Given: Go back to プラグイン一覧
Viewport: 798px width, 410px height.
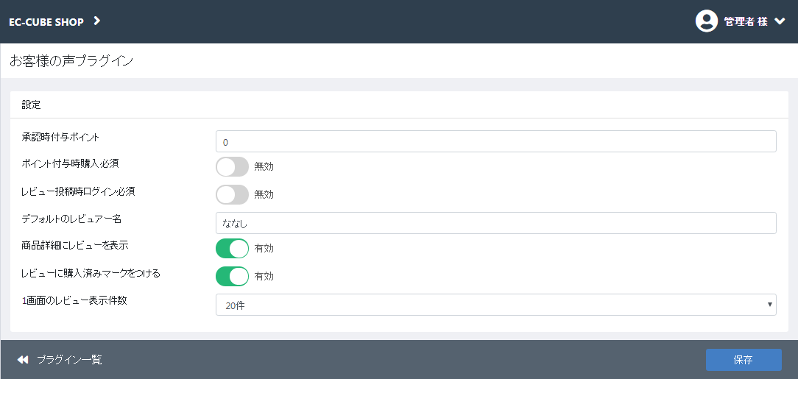Looking at the screenshot, I should pyautogui.click(x=69, y=360).
